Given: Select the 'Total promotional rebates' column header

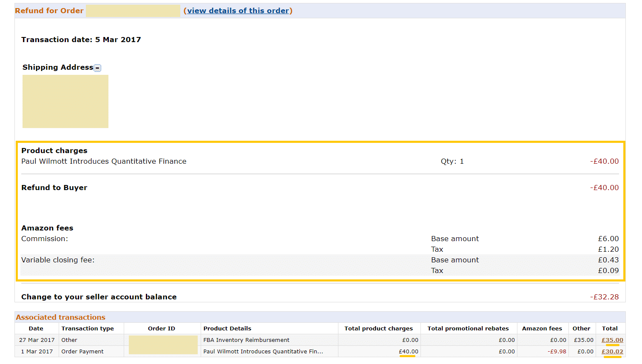Looking at the screenshot, I should pyautogui.click(x=468, y=328).
